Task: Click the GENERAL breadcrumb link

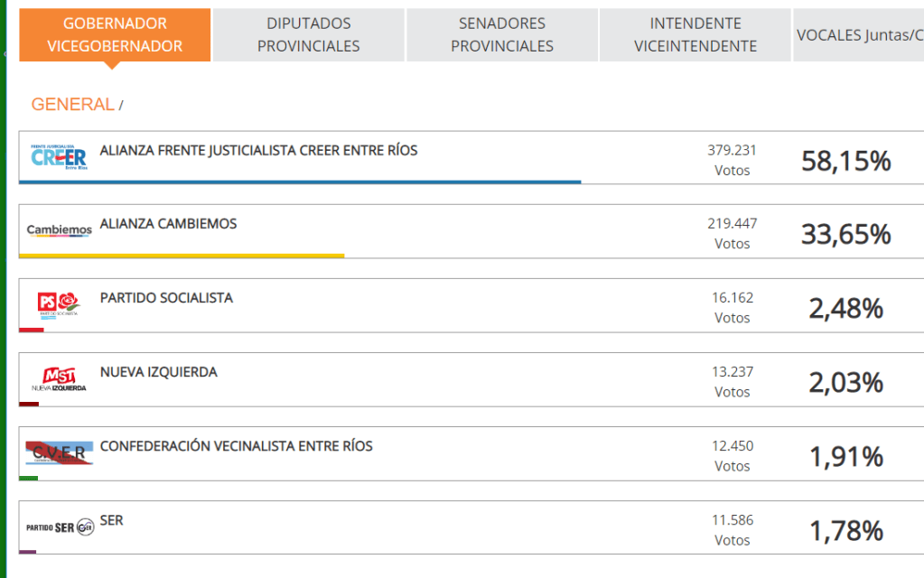Action: tap(71, 104)
